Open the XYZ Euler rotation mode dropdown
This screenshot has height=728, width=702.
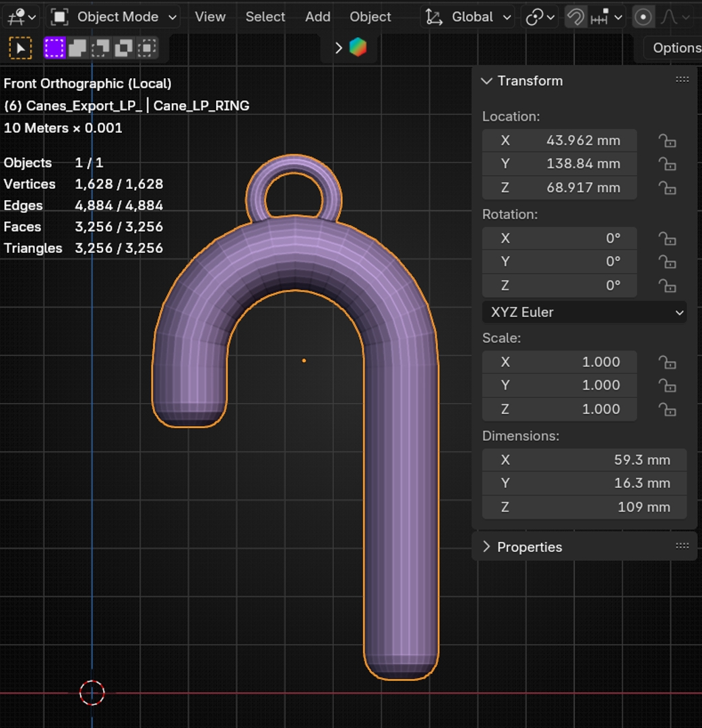tap(584, 312)
